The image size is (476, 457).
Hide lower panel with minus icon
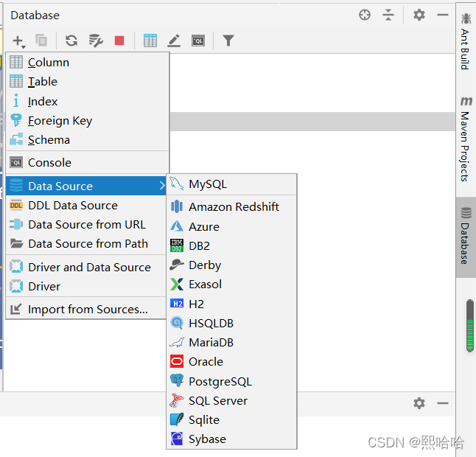point(443,403)
